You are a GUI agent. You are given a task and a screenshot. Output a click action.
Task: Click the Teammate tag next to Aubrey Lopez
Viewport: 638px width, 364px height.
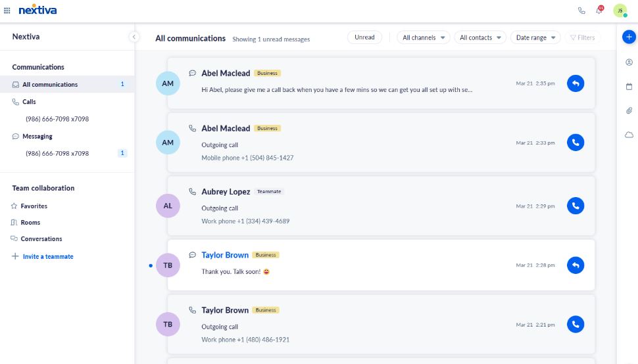click(x=269, y=192)
